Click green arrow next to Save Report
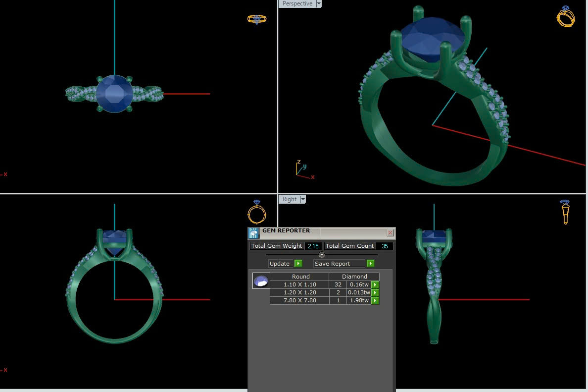This screenshot has width=588, height=392. pyautogui.click(x=370, y=264)
